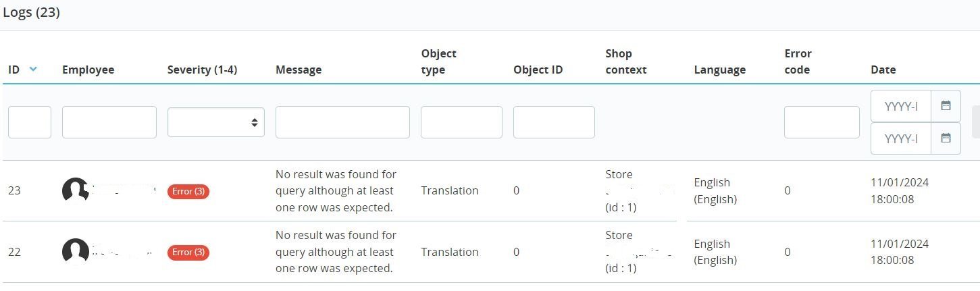
Task: Open calendar for the first date filter
Action: click(946, 106)
